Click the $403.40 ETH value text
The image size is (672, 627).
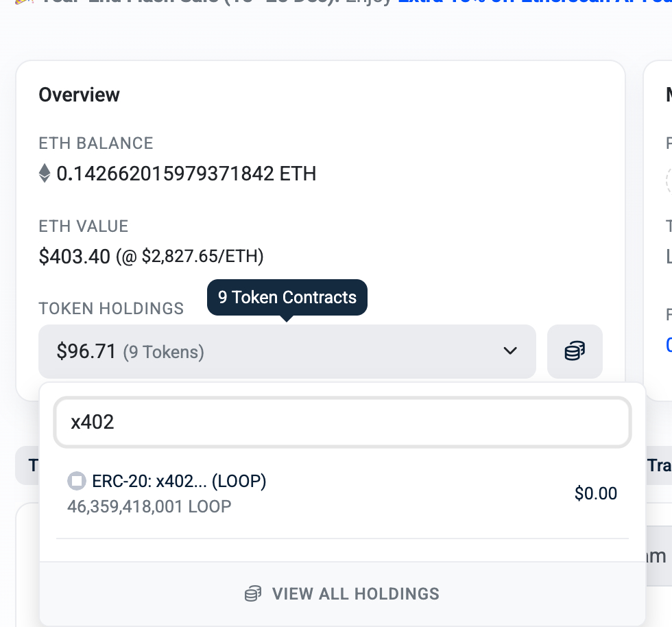point(73,256)
